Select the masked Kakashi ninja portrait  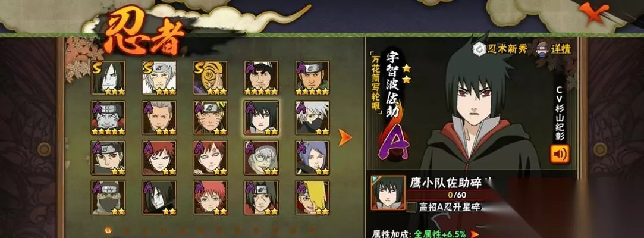[x=312, y=118]
